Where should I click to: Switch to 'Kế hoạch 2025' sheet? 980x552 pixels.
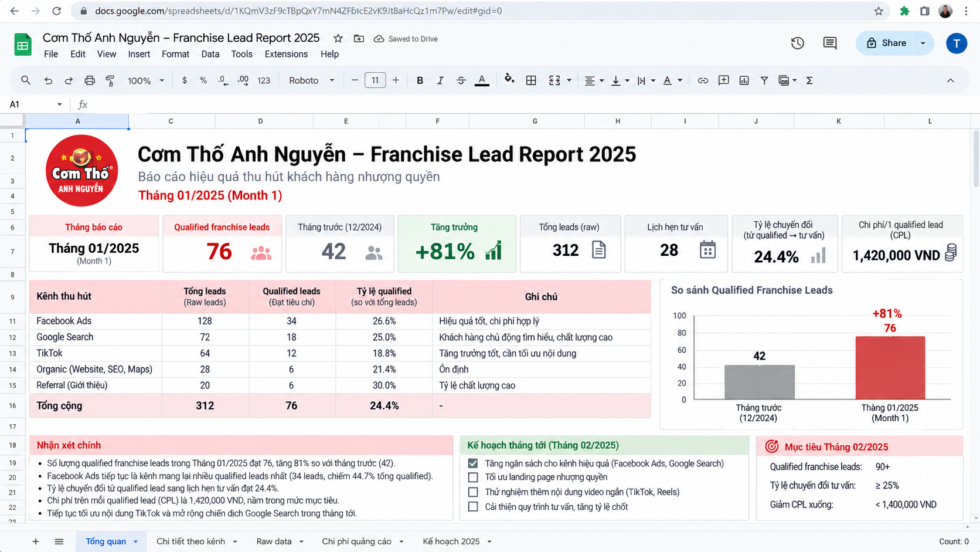pos(451,541)
